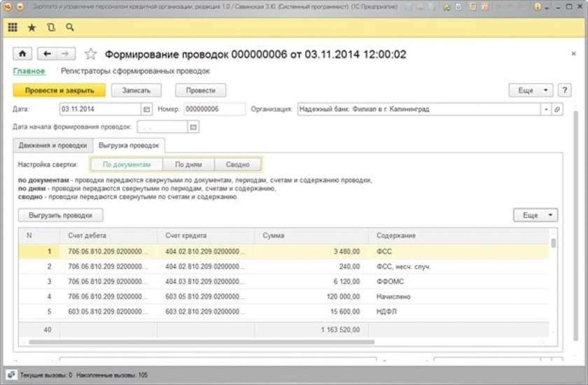The width and height of the screenshot is (588, 385).
Task: Select the НДФЛ row
Action: pyautogui.click(x=283, y=311)
